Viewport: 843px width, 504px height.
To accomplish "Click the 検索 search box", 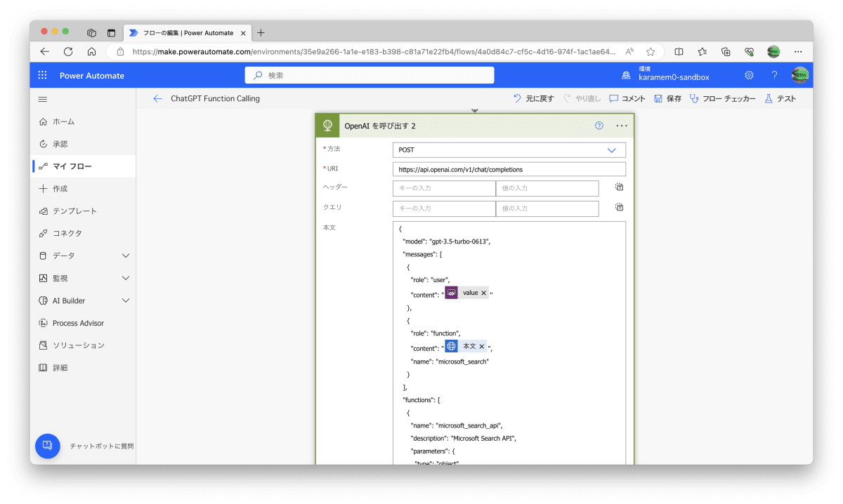I will pos(370,75).
